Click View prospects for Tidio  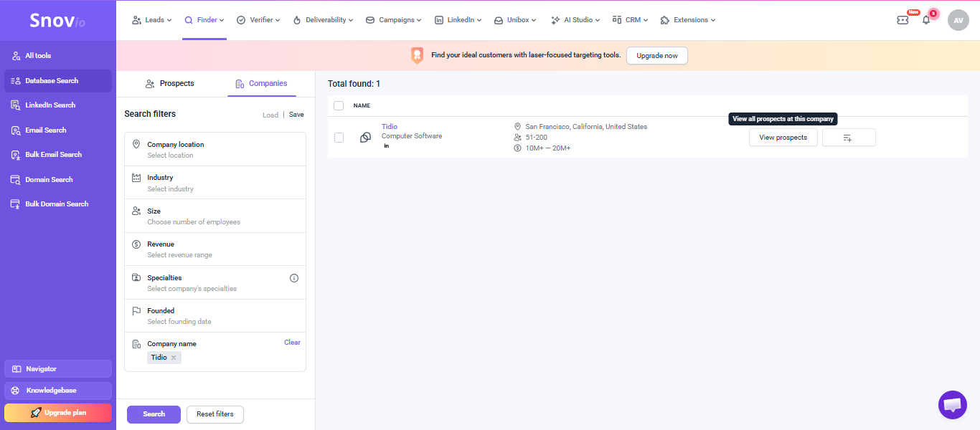(x=783, y=138)
